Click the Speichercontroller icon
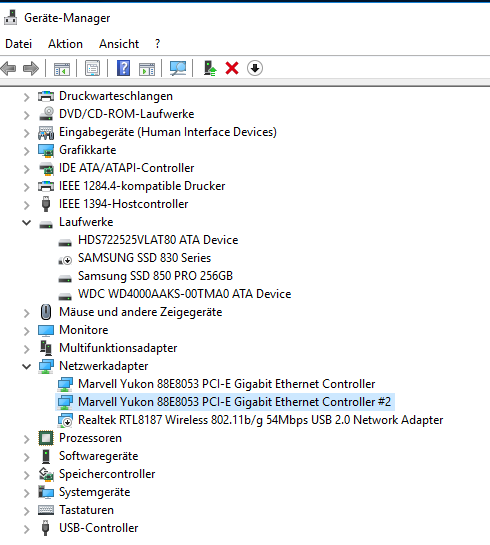490x545 pixels. (46, 474)
